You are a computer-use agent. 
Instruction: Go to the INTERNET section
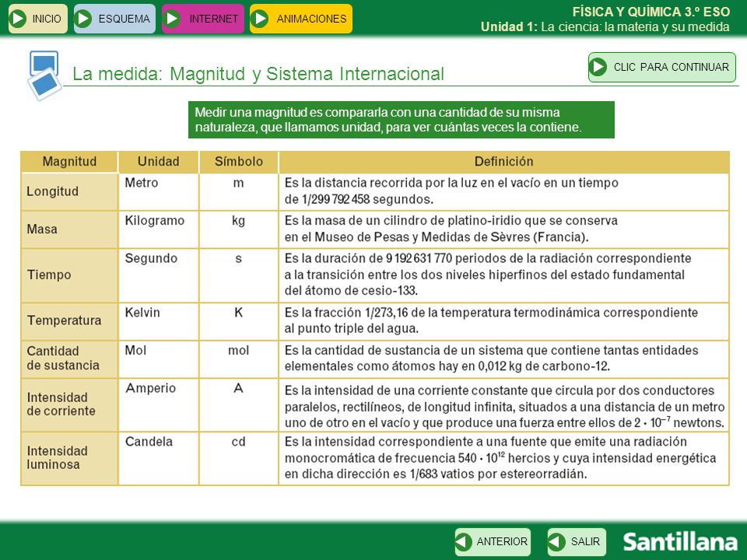click(x=203, y=19)
